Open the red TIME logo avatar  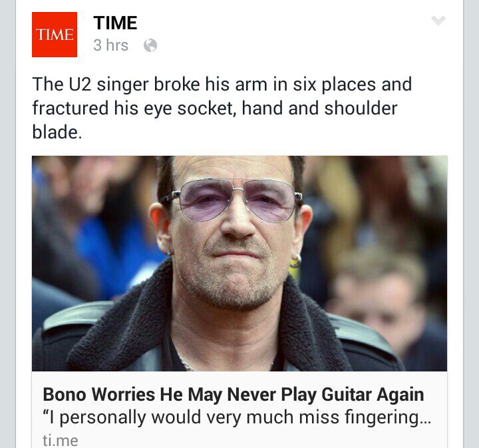[55, 35]
